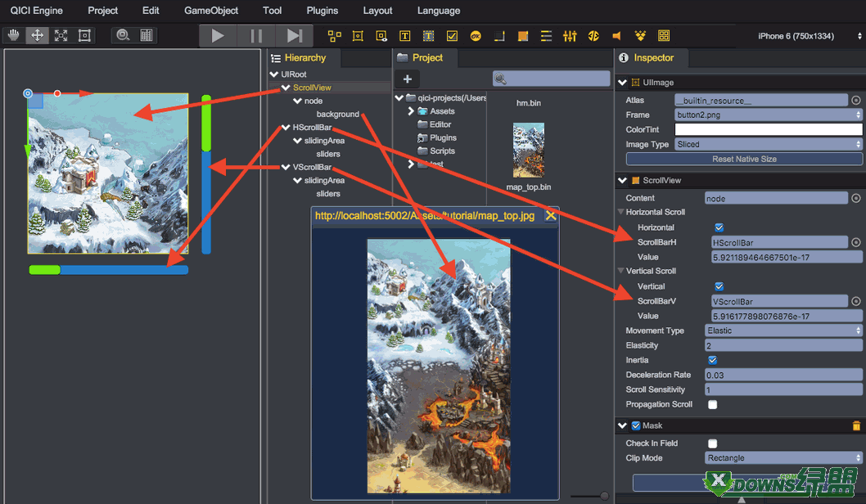Open the Project menu

(x=103, y=11)
